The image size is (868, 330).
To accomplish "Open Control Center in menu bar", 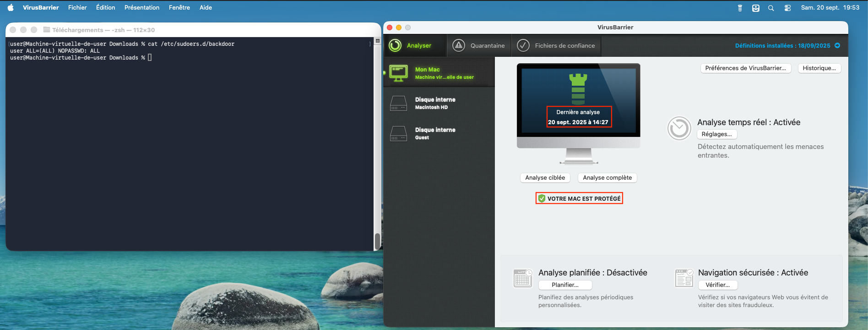I will [787, 8].
